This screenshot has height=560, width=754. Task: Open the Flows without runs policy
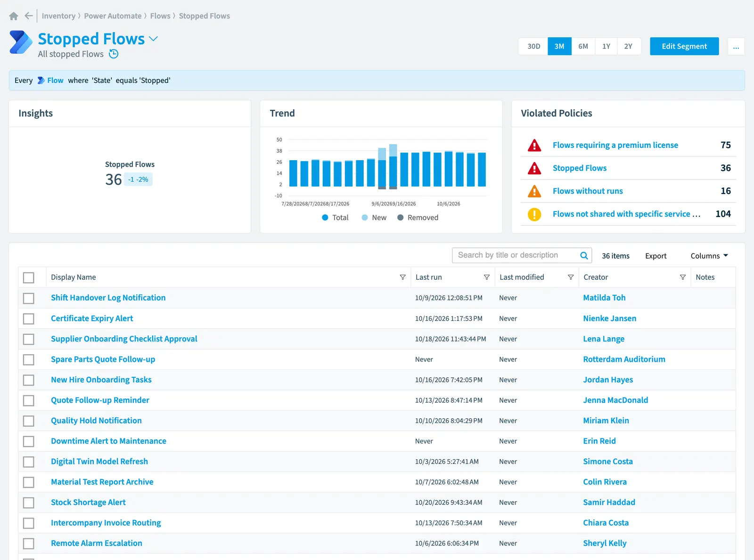588,191
